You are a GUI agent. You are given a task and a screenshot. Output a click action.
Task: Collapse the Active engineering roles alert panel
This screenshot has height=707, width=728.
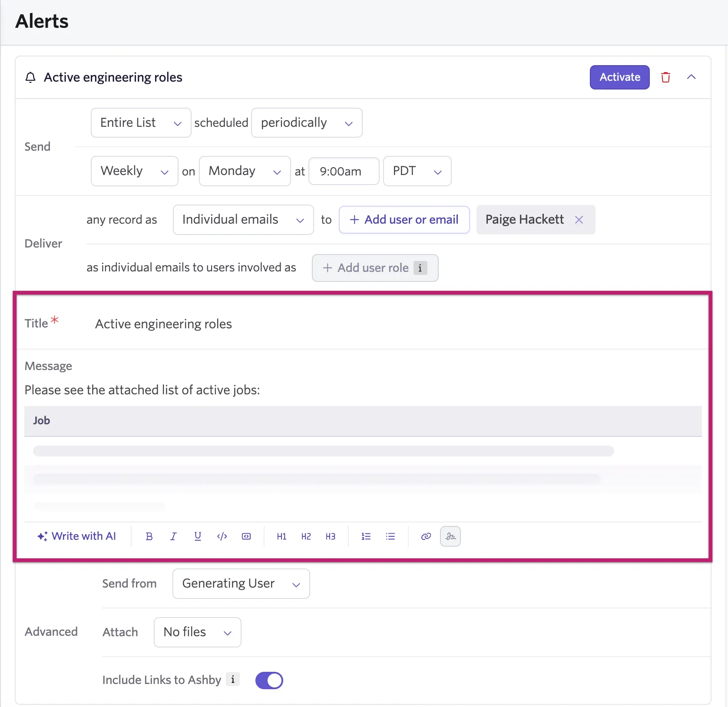point(692,77)
